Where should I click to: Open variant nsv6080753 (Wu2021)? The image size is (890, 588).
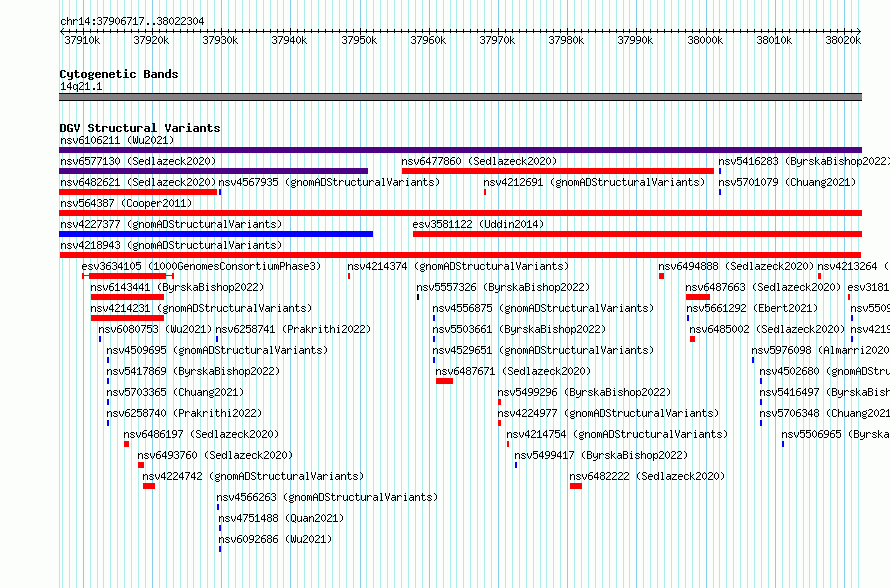coord(155,329)
